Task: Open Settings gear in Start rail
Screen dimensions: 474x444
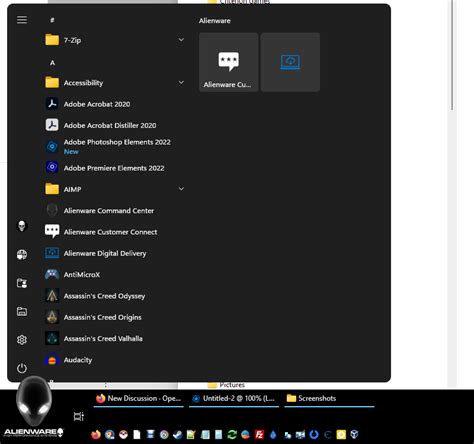Action: [x=22, y=340]
